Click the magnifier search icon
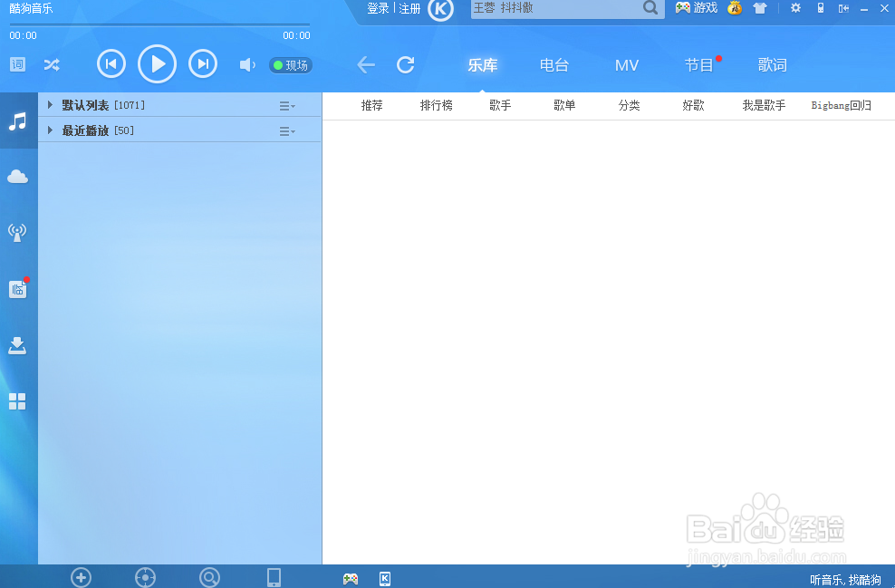 (650, 8)
